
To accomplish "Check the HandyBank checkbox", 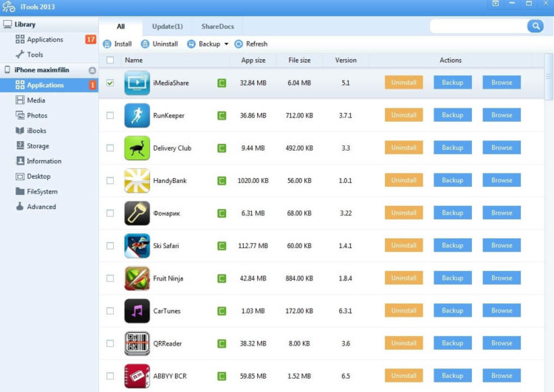I will pos(110,180).
